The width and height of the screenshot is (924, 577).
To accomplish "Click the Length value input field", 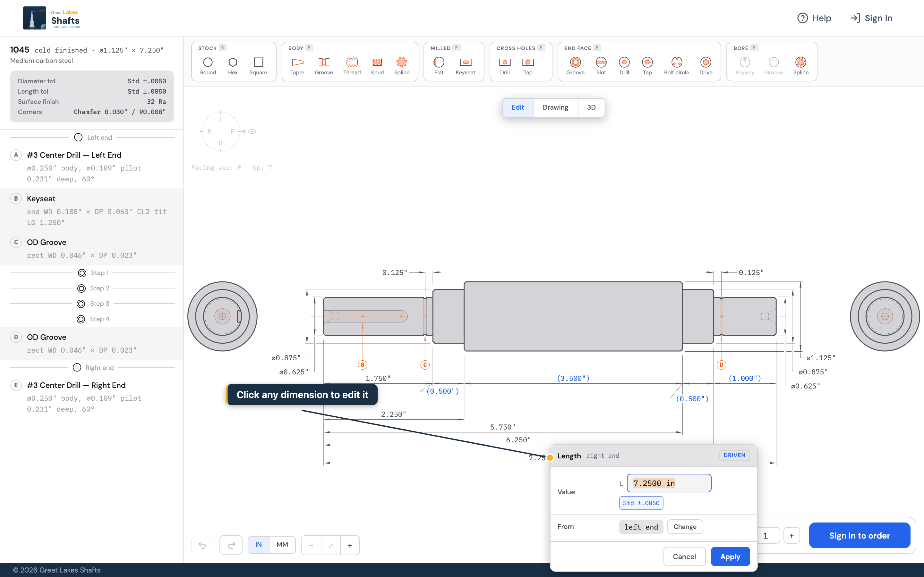I will [669, 483].
